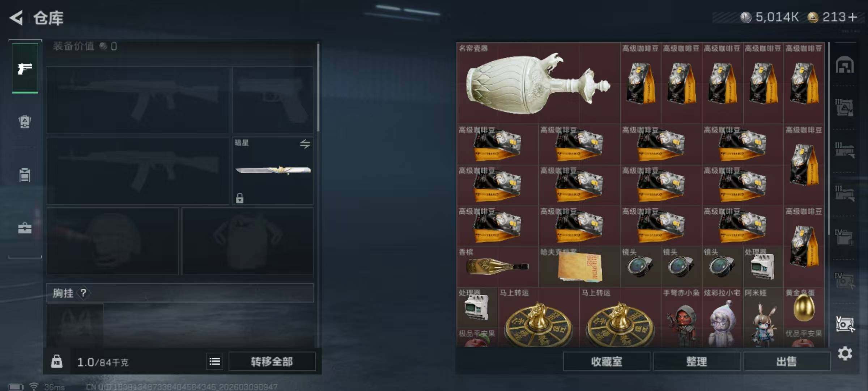Open the toolbox case icon in left sidebar
The height and width of the screenshot is (391, 868).
pos(25,228)
